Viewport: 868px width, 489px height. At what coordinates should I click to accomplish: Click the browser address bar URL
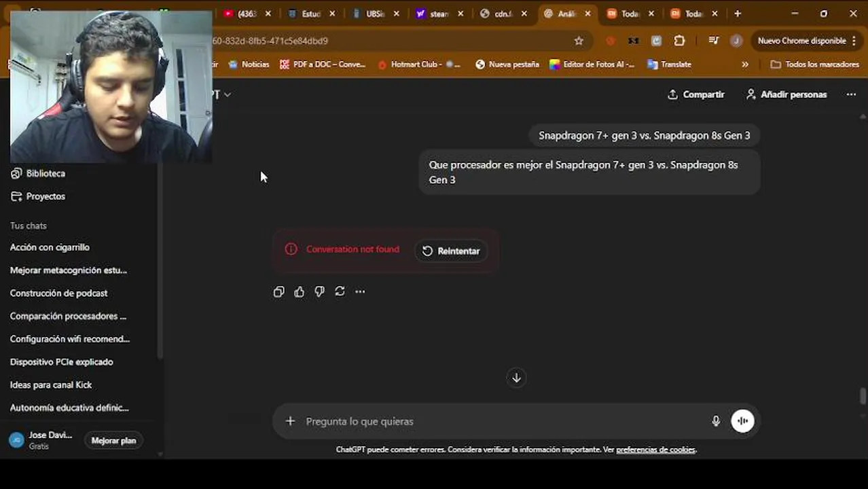270,41
